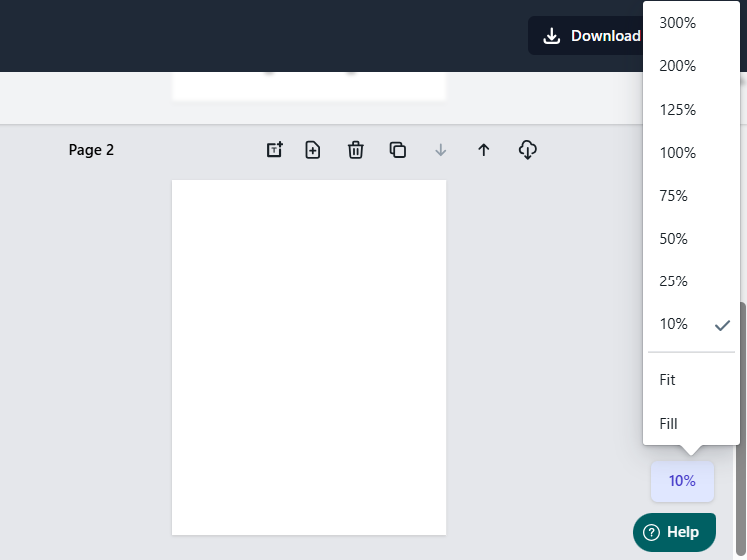747x560 pixels.
Task: Close the 10% zoom dropdown button
Action: pyautogui.click(x=682, y=481)
